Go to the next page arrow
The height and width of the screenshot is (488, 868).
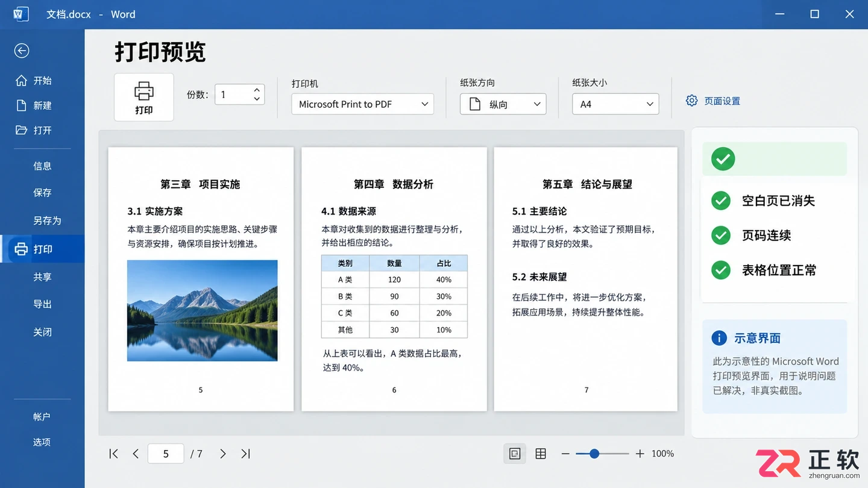(223, 454)
